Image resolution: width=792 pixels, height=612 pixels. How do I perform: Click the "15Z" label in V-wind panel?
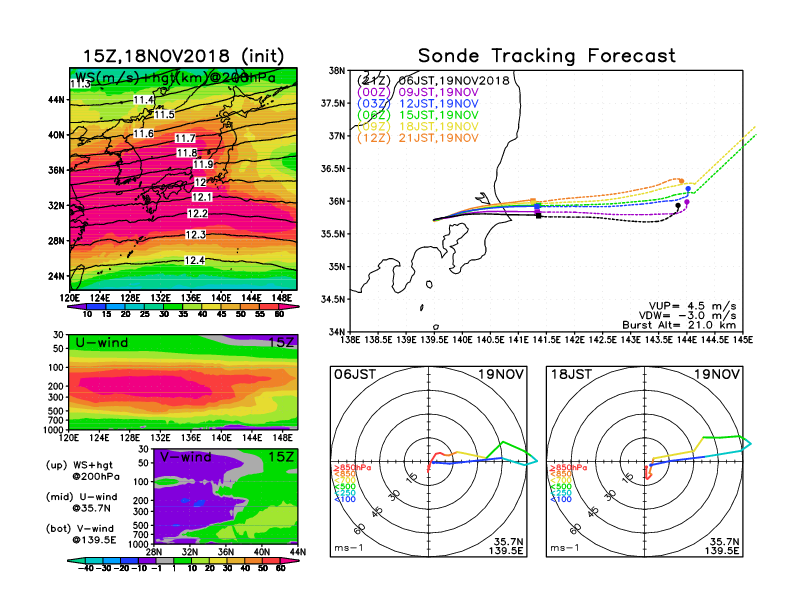281,457
